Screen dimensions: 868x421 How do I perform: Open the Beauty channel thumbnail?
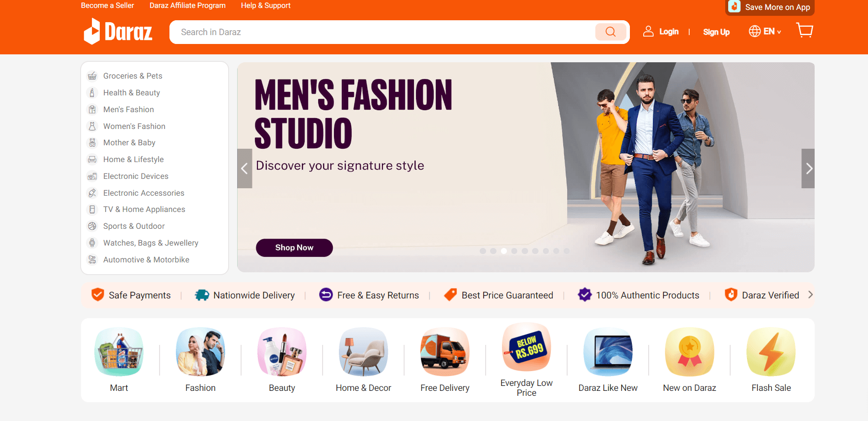click(x=282, y=352)
